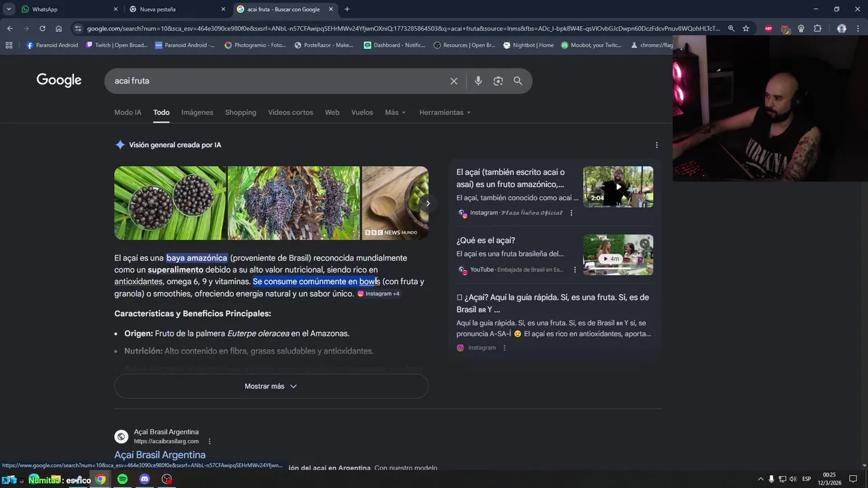The image size is (868, 488).
Task: Play the 4m YouTube video thumbnail
Action: (x=618, y=255)
